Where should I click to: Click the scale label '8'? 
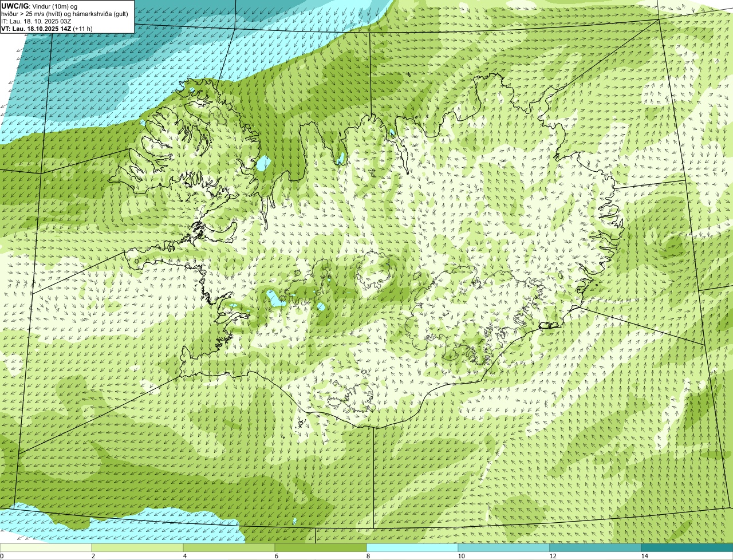[368, 556]
